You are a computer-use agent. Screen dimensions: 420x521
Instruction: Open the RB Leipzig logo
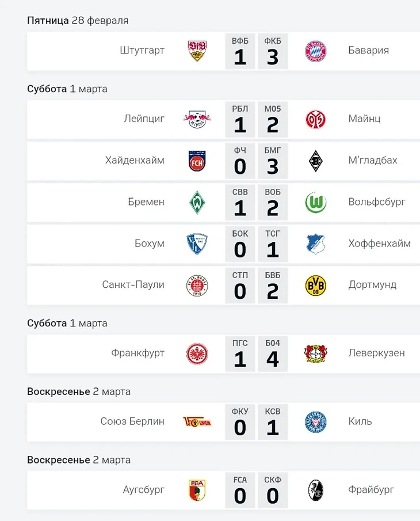tap(197, 119)
